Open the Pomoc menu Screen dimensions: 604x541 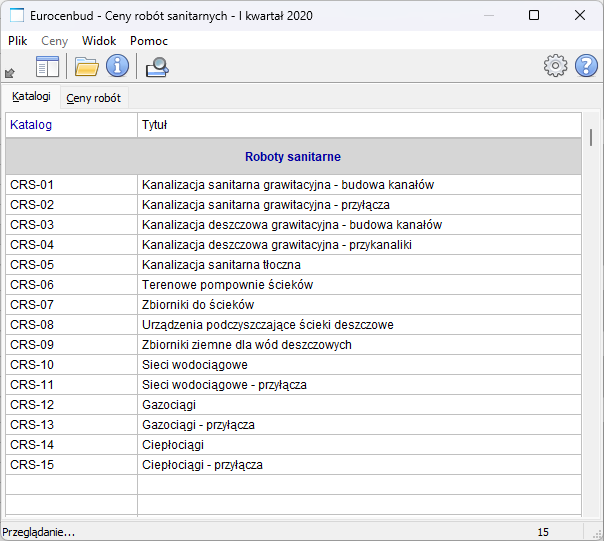[149, 41]
